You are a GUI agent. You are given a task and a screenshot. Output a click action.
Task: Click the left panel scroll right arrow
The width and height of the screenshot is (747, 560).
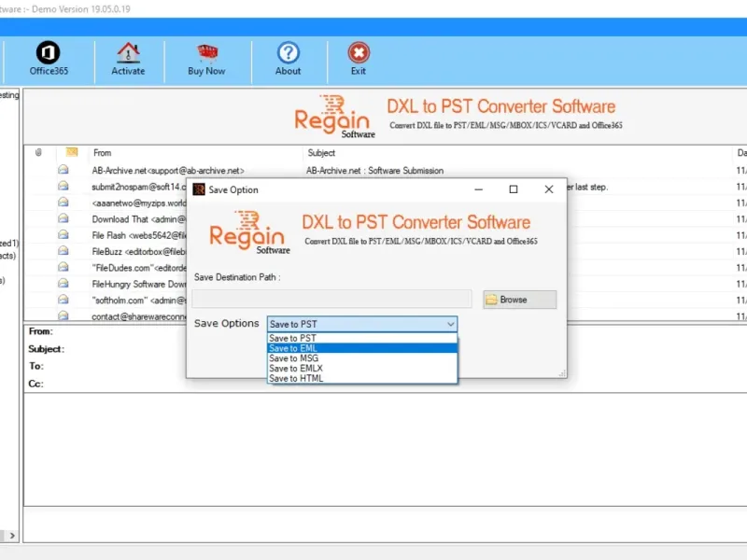12,536
